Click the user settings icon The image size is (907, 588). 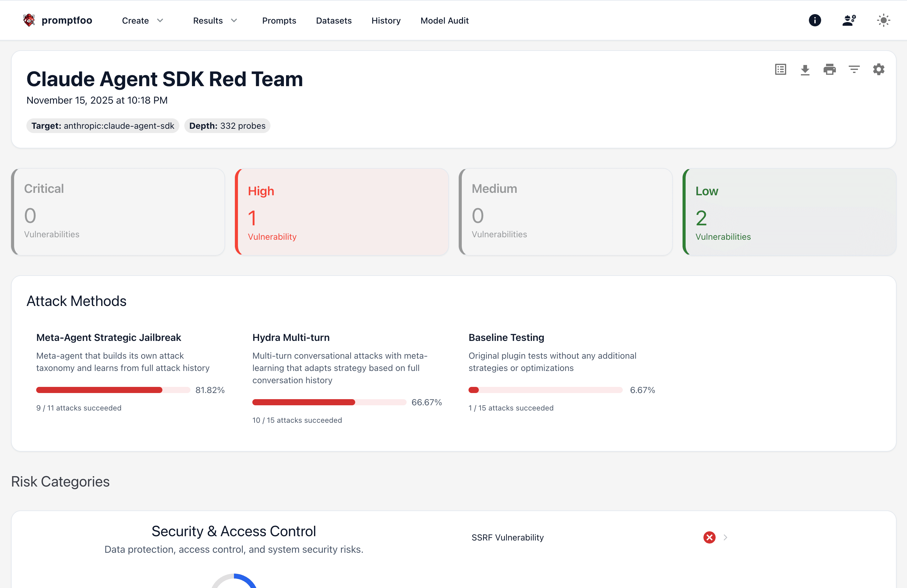pos(849,20)
